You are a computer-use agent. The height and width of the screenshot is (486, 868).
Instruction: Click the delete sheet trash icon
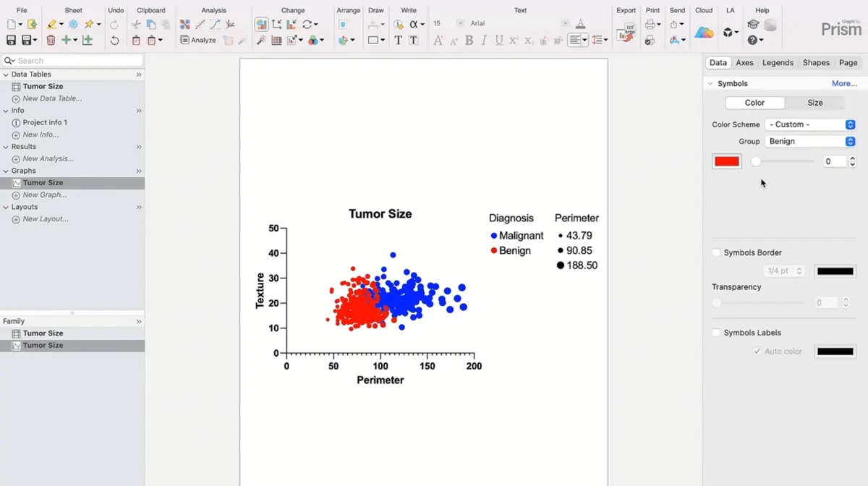click(x=51, y=40)
